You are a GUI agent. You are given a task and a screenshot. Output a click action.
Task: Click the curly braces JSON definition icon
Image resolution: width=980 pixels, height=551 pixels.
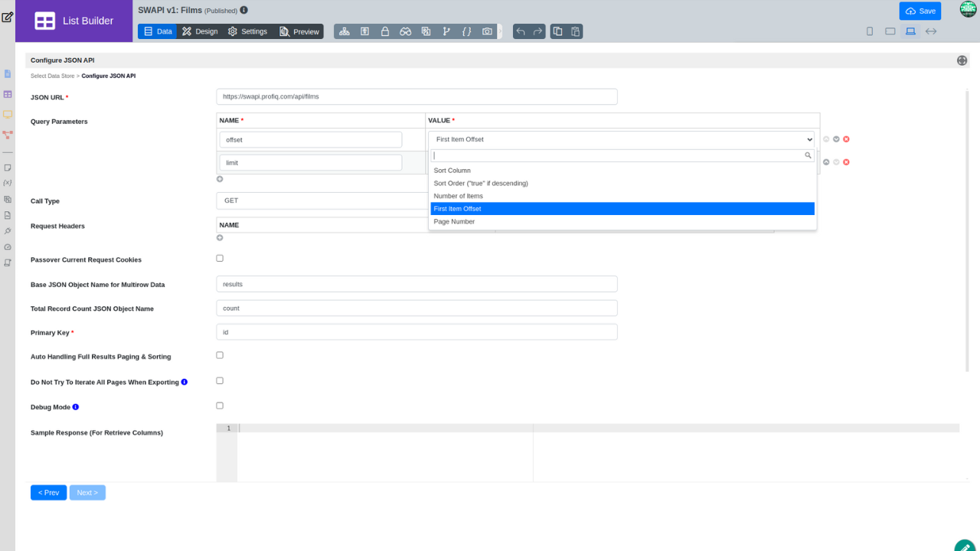(467, 31)
